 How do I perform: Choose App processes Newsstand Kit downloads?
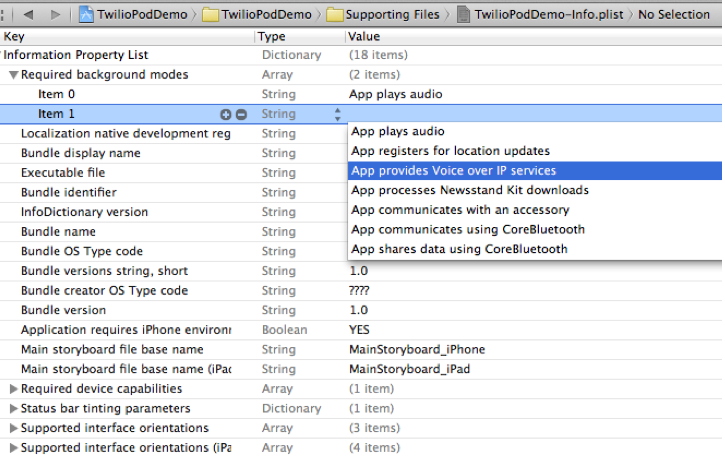pos(535,190)
